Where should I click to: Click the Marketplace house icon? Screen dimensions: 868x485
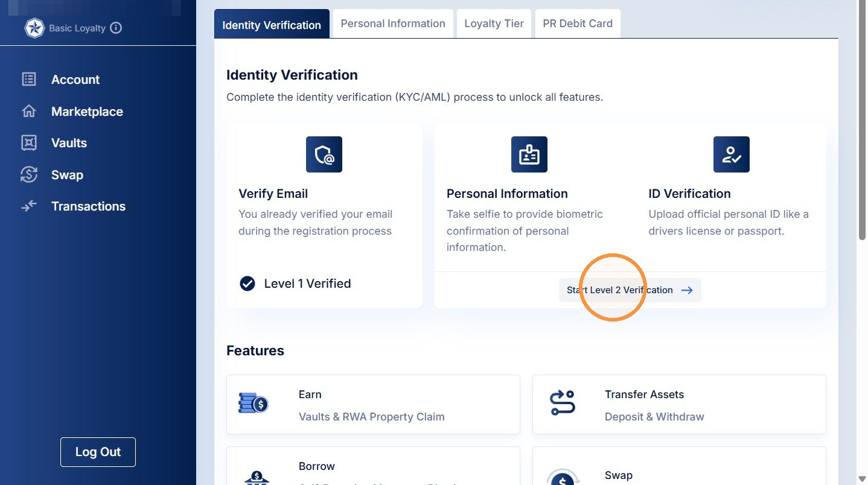click(28, 111)
